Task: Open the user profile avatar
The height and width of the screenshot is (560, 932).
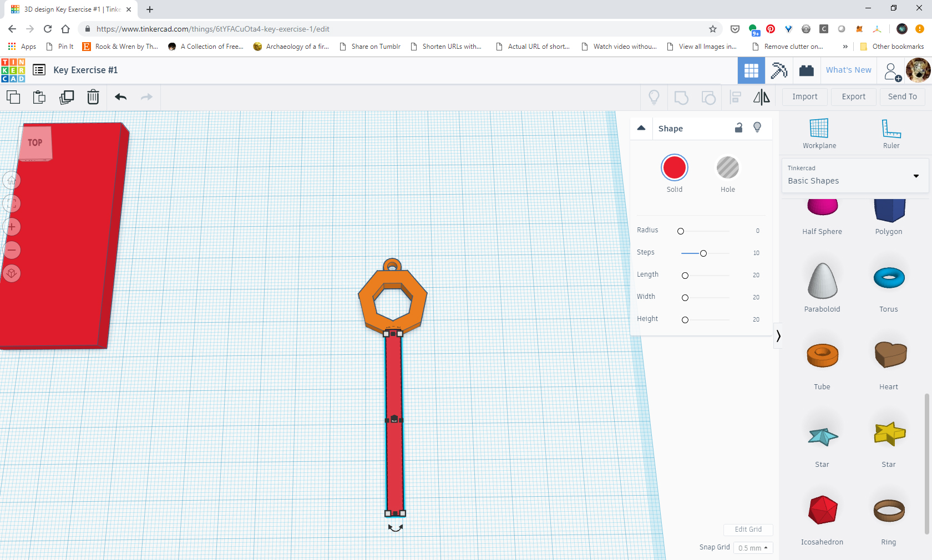Action: pos(918,70)
